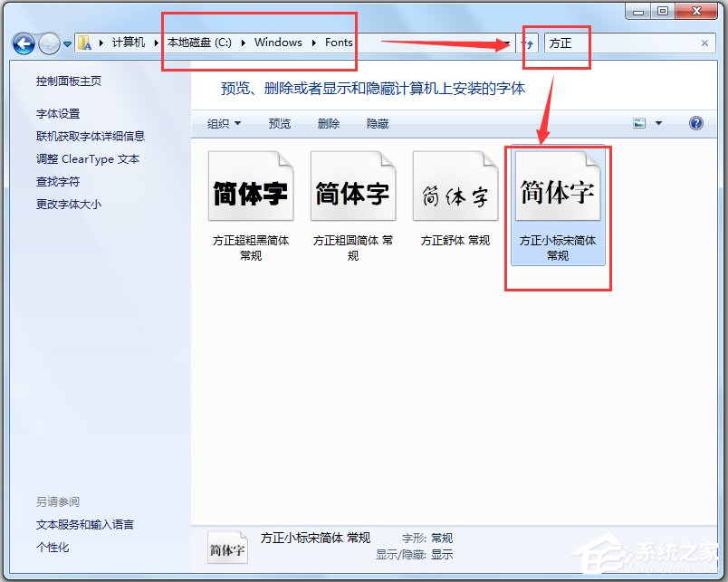Click 预览 in the toolbar

(x=280, y=123)
